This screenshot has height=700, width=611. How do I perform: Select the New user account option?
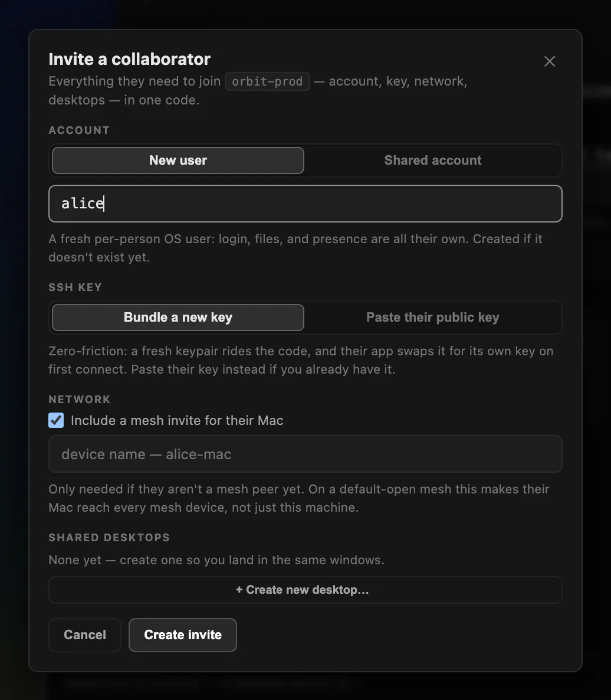pyautogui.click(x=178, y=161)
